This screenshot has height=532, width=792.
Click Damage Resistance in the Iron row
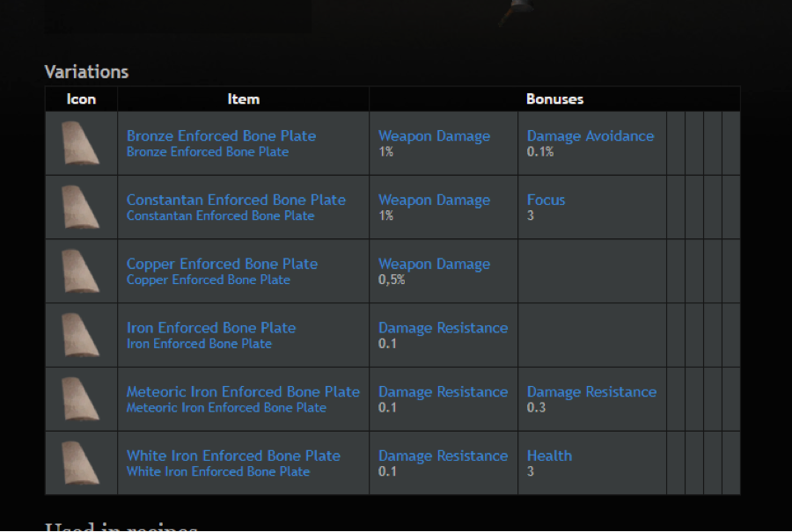tap(443, 328)
